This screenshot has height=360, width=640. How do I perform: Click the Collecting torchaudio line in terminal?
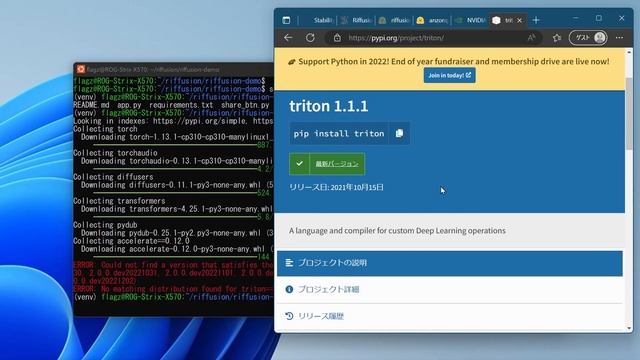coord(115,153)
